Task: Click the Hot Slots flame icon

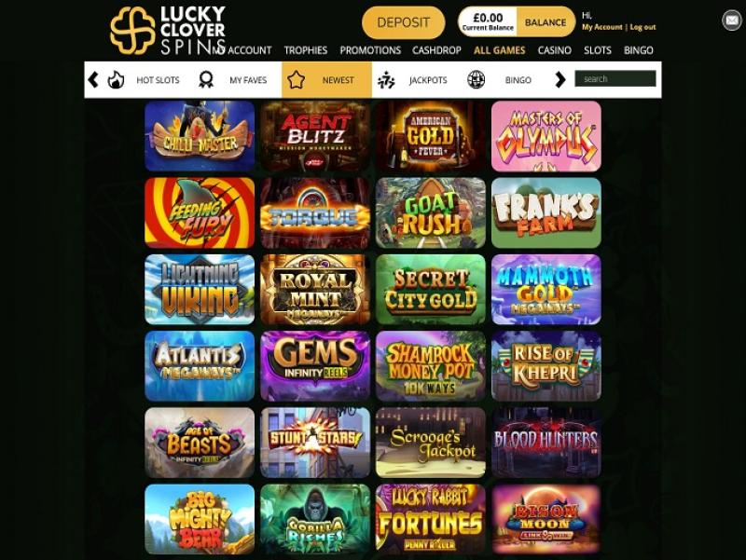Action: [116, 80]
